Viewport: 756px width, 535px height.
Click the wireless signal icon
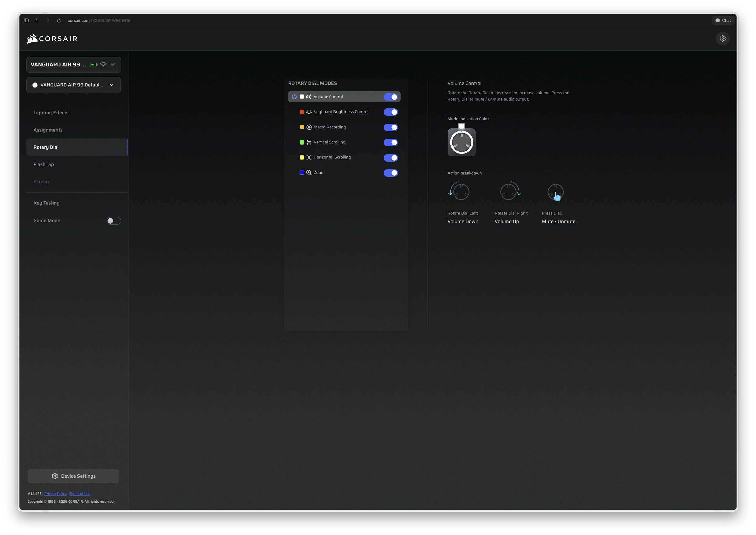(103, 65)
